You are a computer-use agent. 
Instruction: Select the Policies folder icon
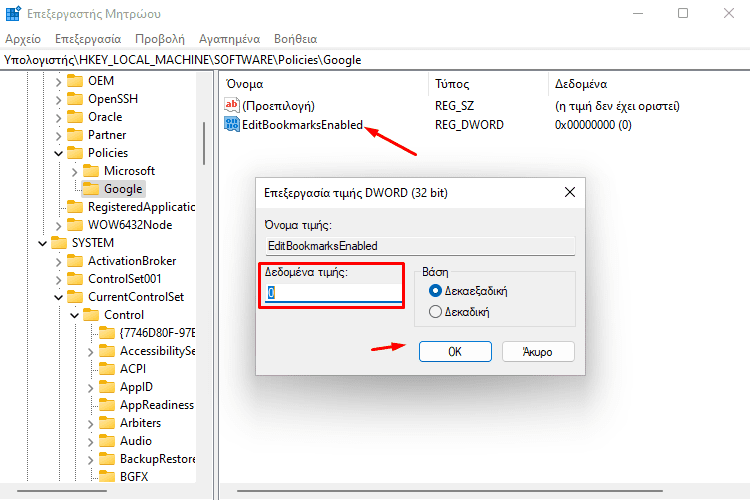coord(75,153)
